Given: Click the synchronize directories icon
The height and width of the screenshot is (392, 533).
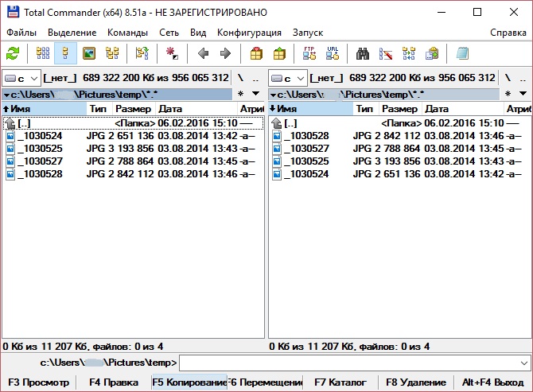Looking at the screenshot, I should 409,53.
